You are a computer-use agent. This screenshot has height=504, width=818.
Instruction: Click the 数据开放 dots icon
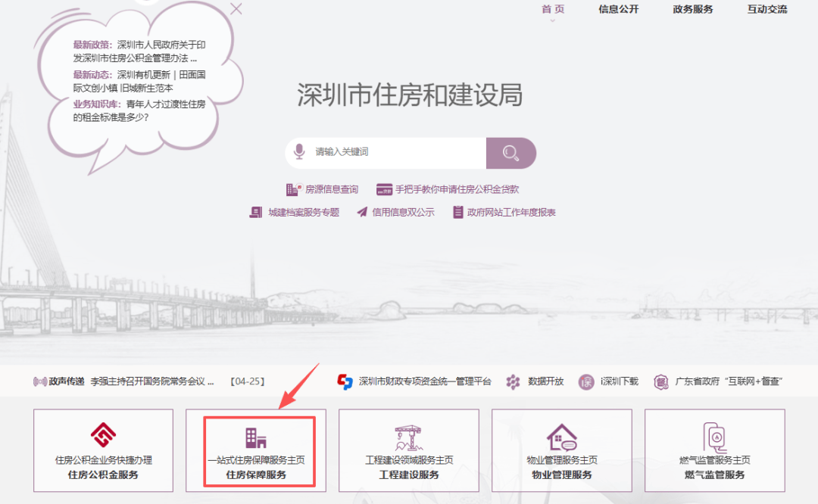pos(514,381)
